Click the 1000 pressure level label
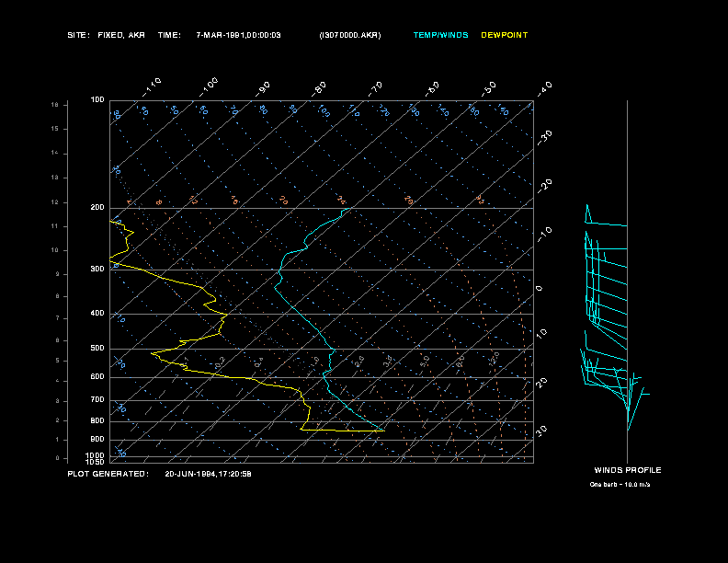This screenshot has height=563, width=728. pos(96,455)
